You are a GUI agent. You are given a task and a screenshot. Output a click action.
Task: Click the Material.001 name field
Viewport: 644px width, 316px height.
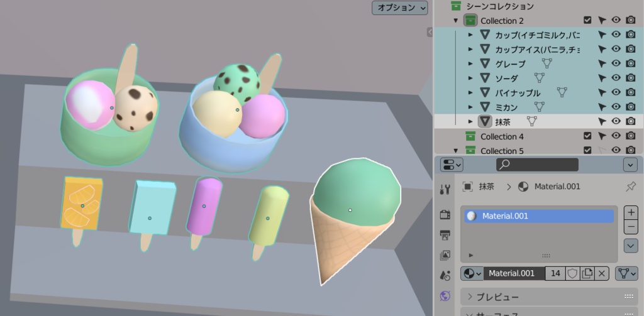[x=514, y=273]
